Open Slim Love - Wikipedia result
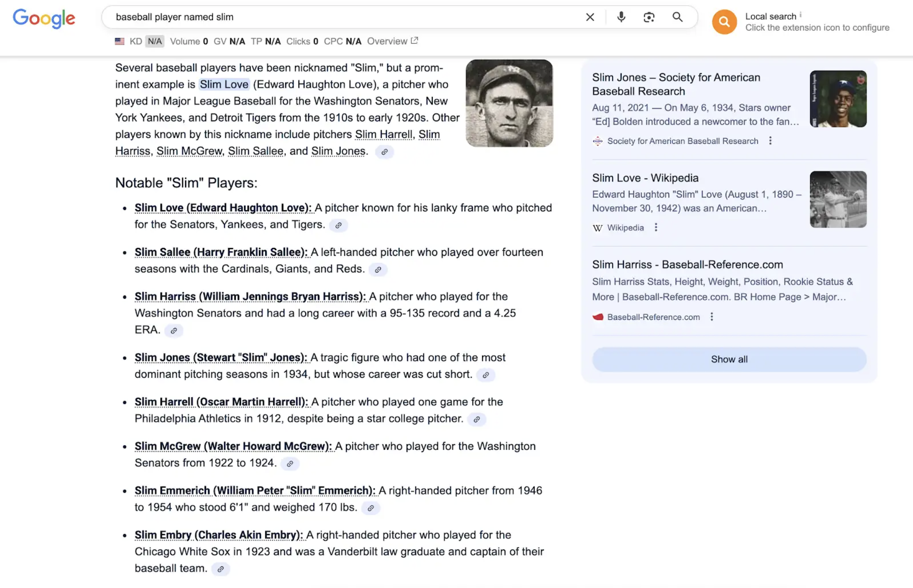The height and width of the screenshot is (588, 913). point(645,178)
